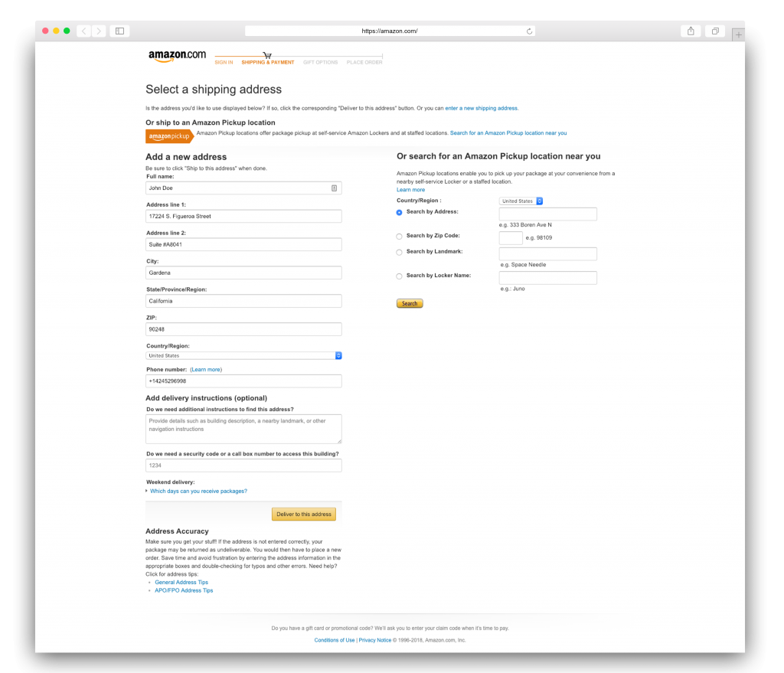
Task: Select Search by Address radio button
Action: 399,213
